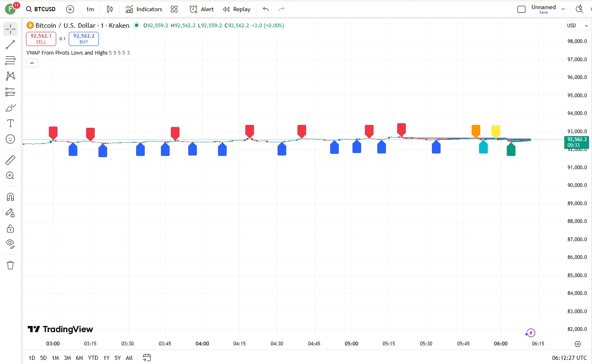
Task: Choose the ruler measure tool
Action: tap(10, 160)
